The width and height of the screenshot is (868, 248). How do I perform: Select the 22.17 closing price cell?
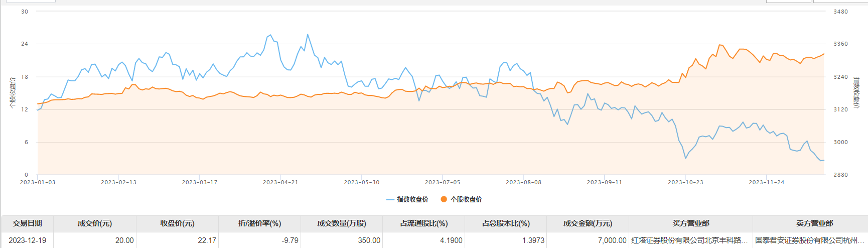pos(178,240)
